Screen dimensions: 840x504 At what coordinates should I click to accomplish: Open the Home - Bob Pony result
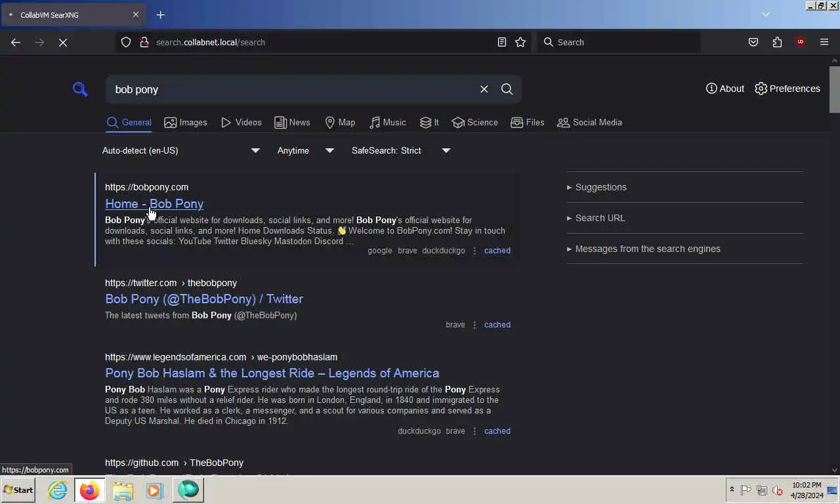click(x=154, y=203)
